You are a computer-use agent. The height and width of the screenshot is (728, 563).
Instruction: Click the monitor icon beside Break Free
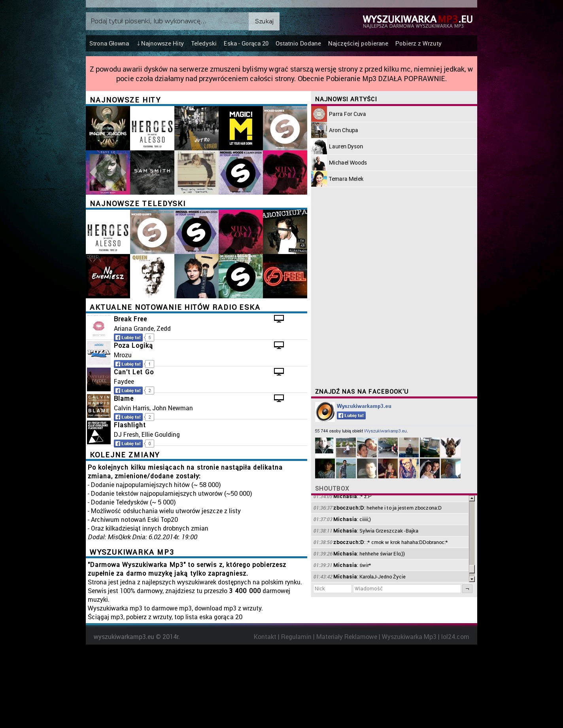(x=279, y=319)
